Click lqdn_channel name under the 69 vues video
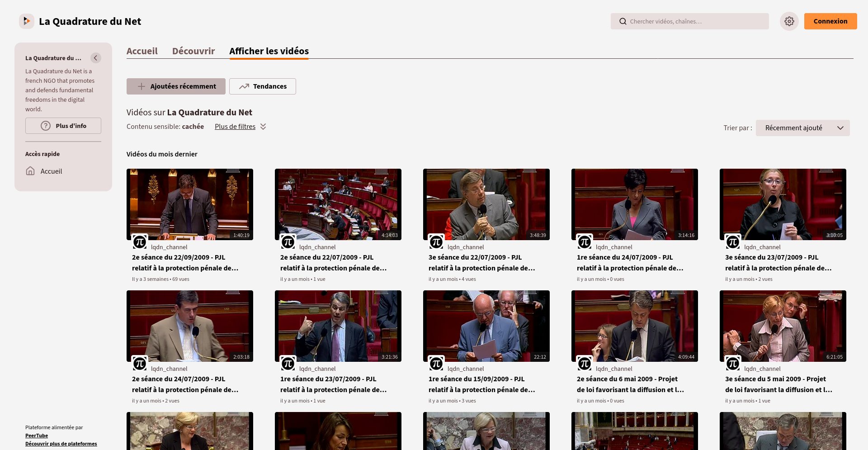The image size is (868, 450). pos(169,247)
